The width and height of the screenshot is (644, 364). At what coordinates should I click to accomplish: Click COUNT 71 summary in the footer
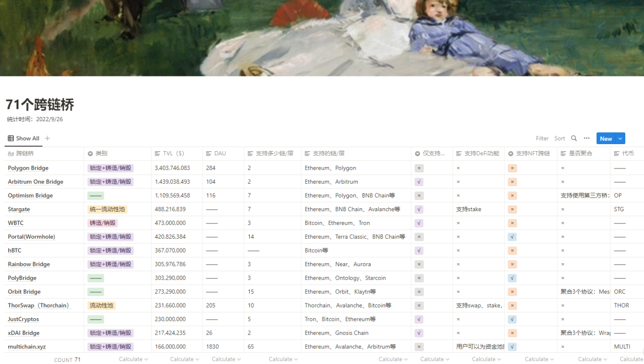coord(67,359)
